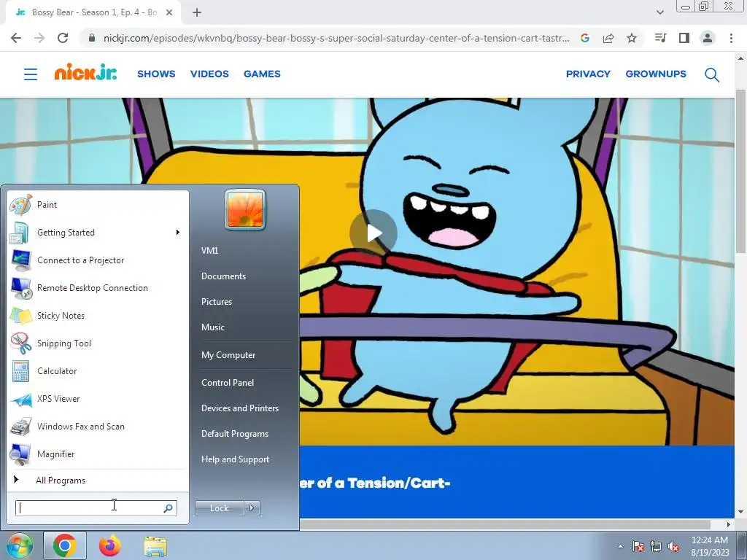
Task: Go to GAMES on Nick Jr.
Action: coord(262,74)
